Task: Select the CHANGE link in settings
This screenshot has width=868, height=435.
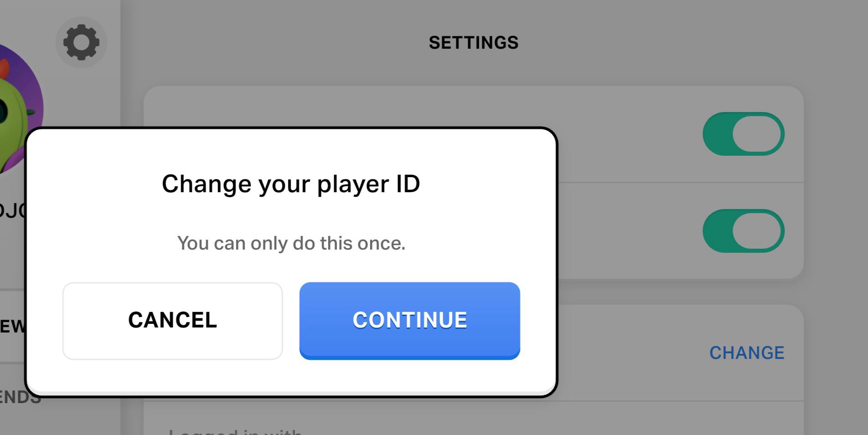Action: coord(747,353)
